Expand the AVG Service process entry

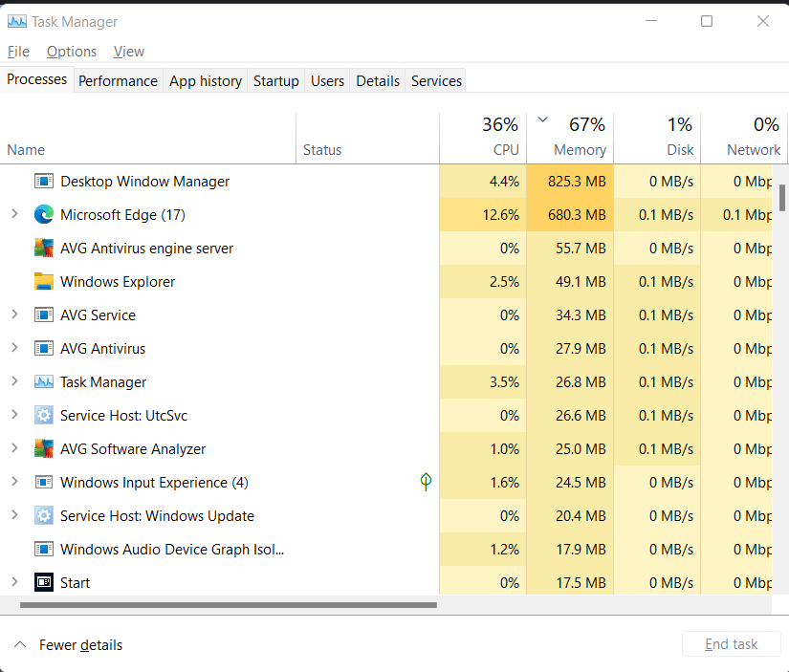pyautogui.click(x=14, y=314)
